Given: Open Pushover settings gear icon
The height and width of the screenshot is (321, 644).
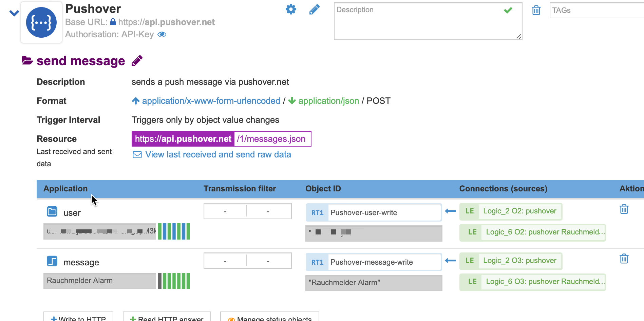Looking at the screenshot, I should tap(291, 9).
